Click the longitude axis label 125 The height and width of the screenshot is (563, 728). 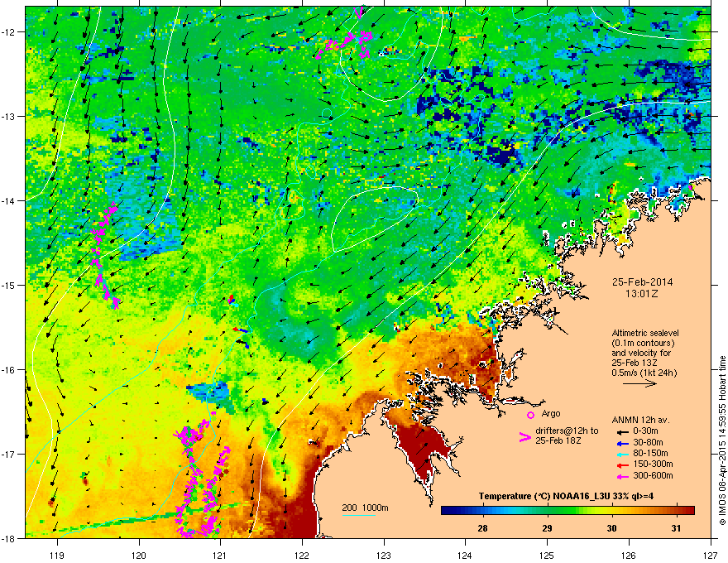pos(548,555)
